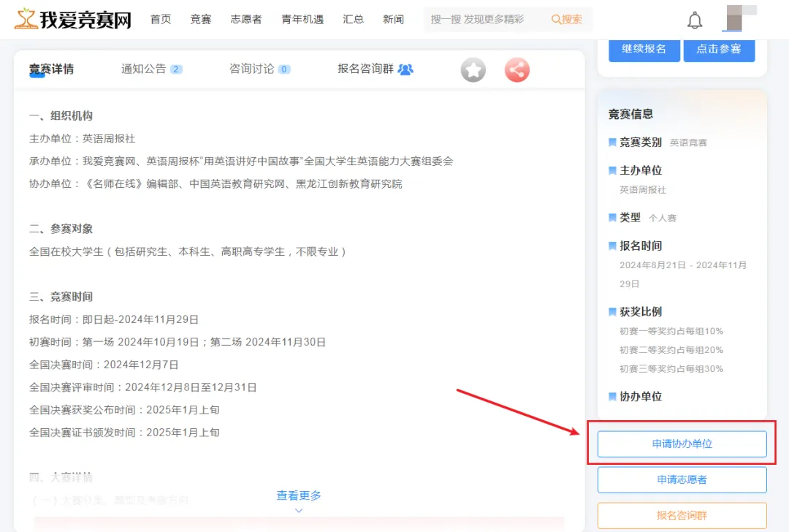Click the 三、竞赛时间 heading

tap(61, 297)
